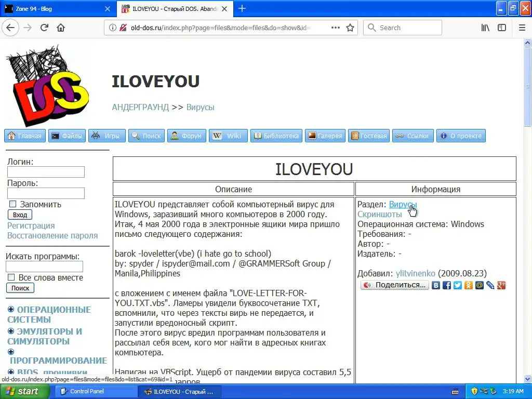Image resolution: width=532 pixels, height=399 pixels.
Task: Click the insecure connection padlock icon
Action: 123,28
